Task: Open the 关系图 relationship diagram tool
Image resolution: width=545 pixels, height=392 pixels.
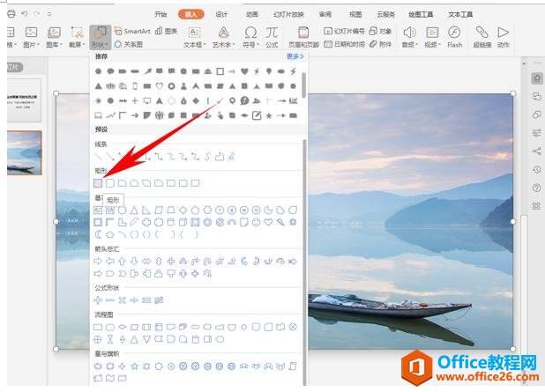Action: point(129,44)
